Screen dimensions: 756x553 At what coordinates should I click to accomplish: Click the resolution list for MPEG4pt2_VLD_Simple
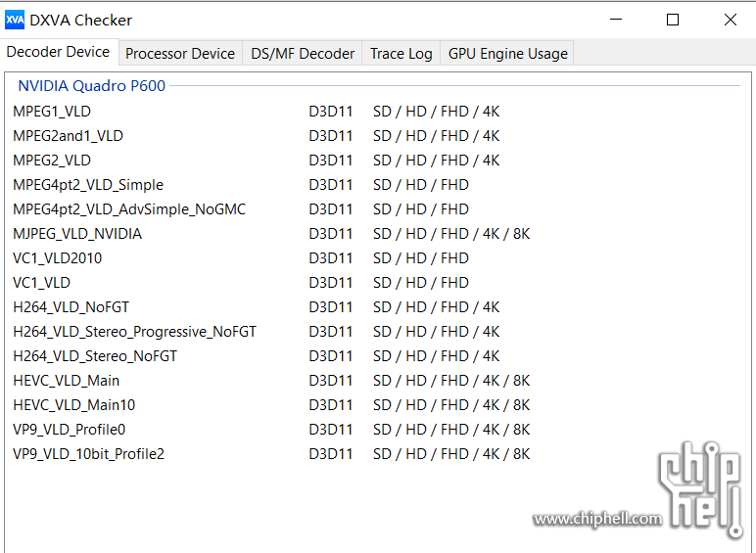pyautogui.click(x=421, y=185)
